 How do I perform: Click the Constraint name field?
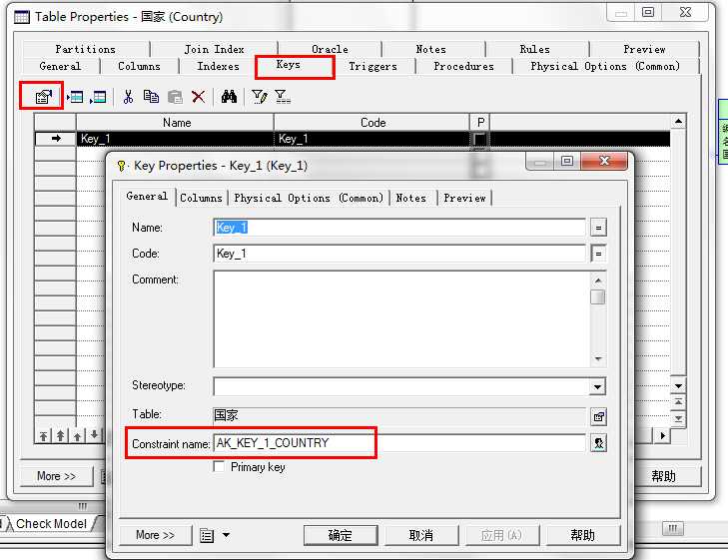click(x=399, y=443)
